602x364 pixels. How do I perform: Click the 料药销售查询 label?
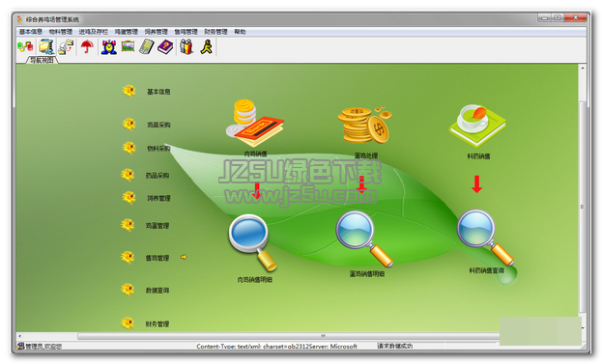pyautogui.click(x=486, y=270)
